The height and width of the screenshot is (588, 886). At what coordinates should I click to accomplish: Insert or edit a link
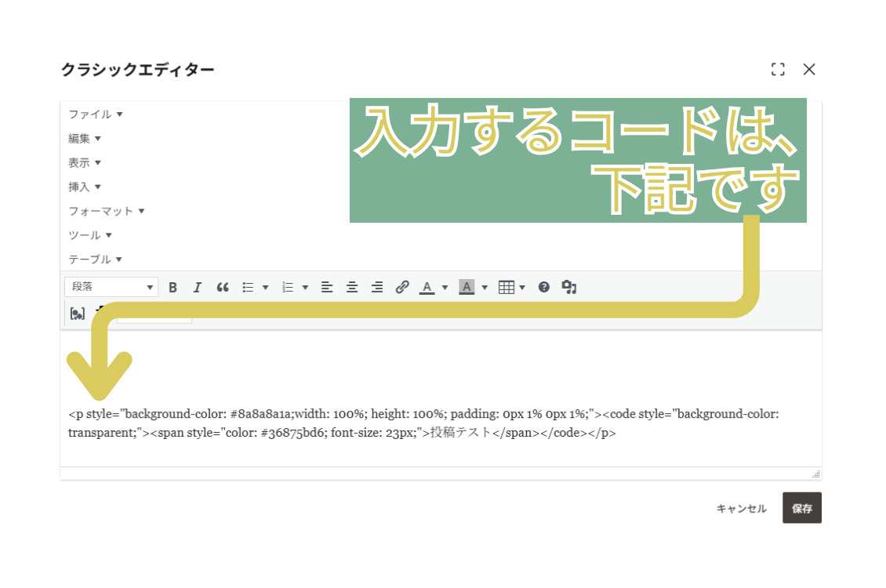(402, 288)
